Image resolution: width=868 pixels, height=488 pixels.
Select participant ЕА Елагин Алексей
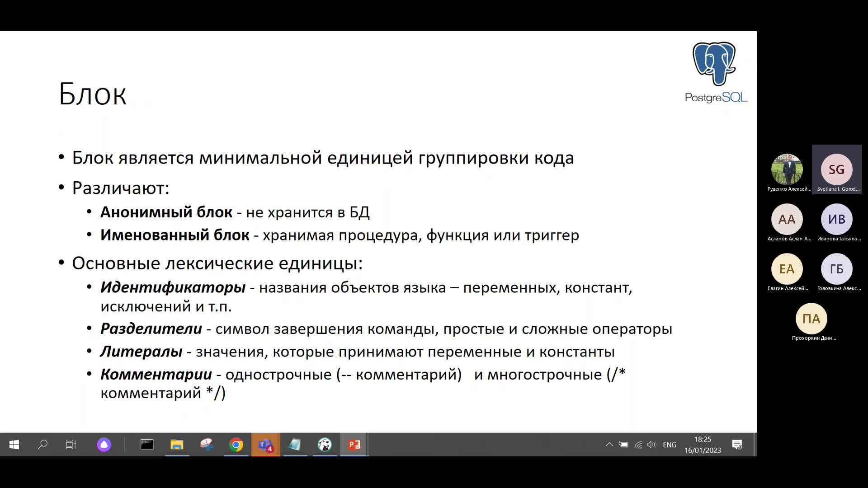pyautogui.click(x=787, y=269)
